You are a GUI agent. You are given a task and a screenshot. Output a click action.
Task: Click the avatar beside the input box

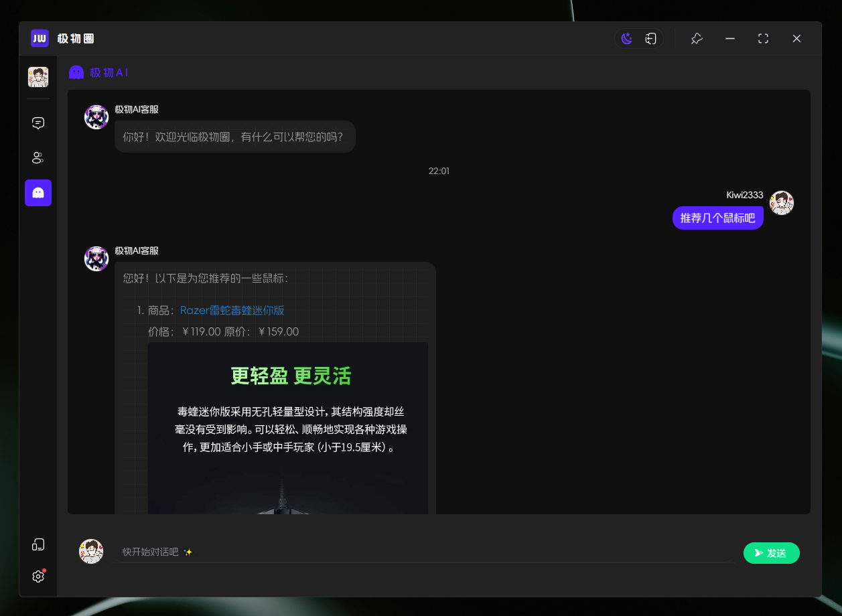point(91,552)
